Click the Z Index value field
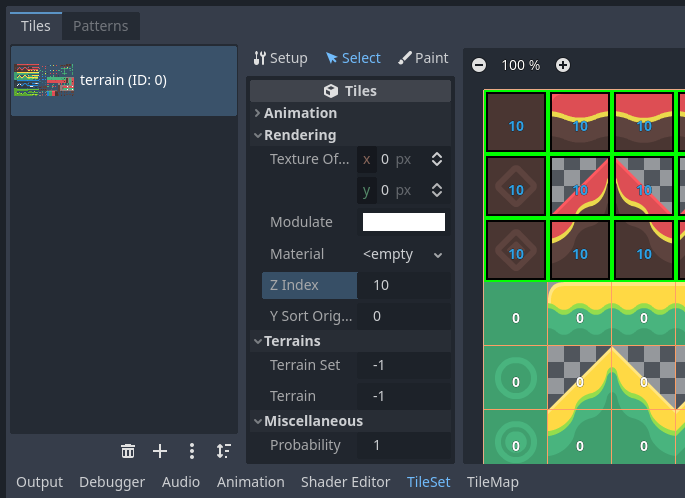685x498 pixels. coord(403,285)
